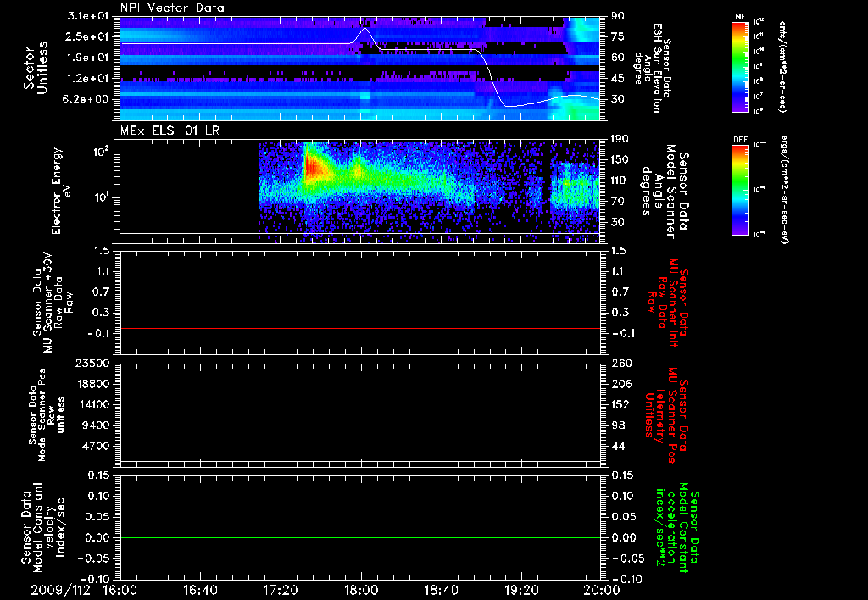Click the 'ergs/(cm**2-sr-sec-eV)' color bar unit label

tap(785, 190)
